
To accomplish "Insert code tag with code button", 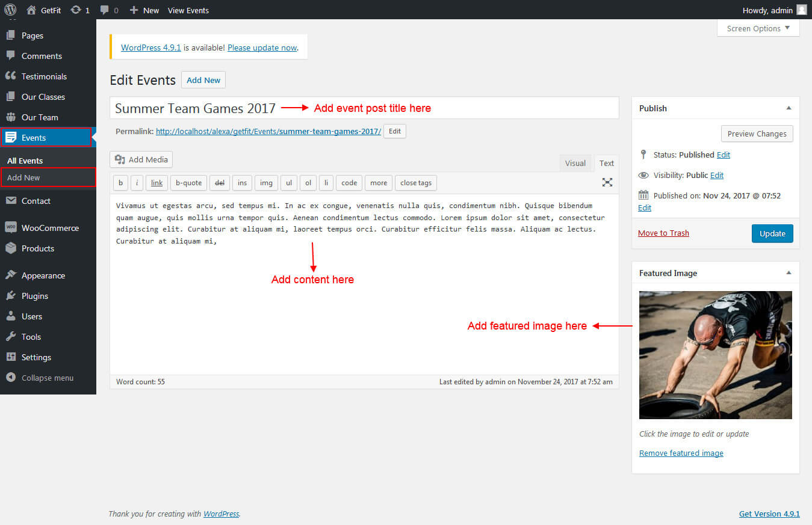I will pyautogui.click(x=349, y=183).
